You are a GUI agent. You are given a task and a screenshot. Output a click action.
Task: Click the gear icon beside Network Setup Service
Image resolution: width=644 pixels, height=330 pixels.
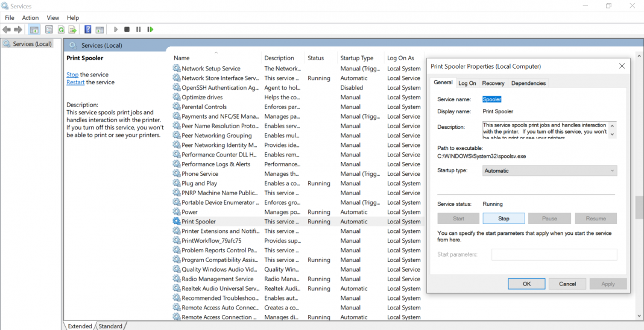click(177, 69)
